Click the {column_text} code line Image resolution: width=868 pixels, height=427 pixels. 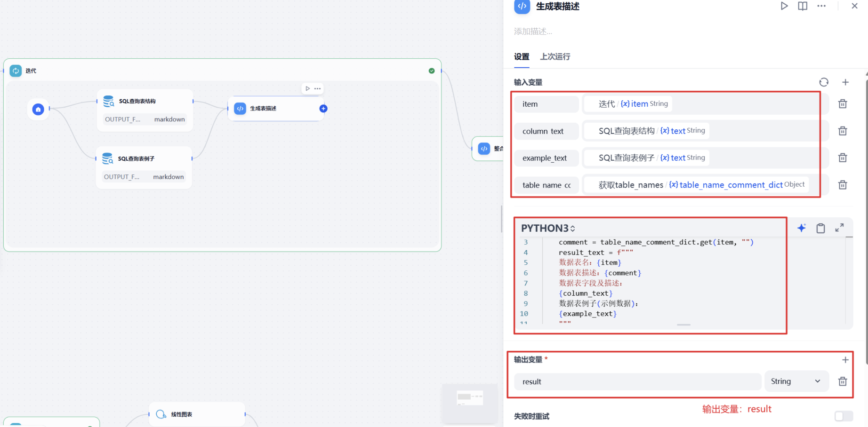586,293
